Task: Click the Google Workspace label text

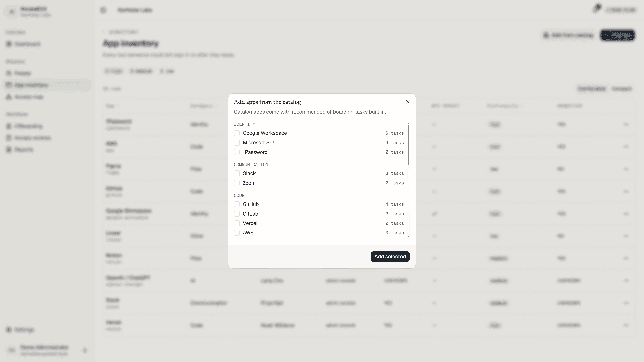Action: pyautogui.click(x=265, y=133)
